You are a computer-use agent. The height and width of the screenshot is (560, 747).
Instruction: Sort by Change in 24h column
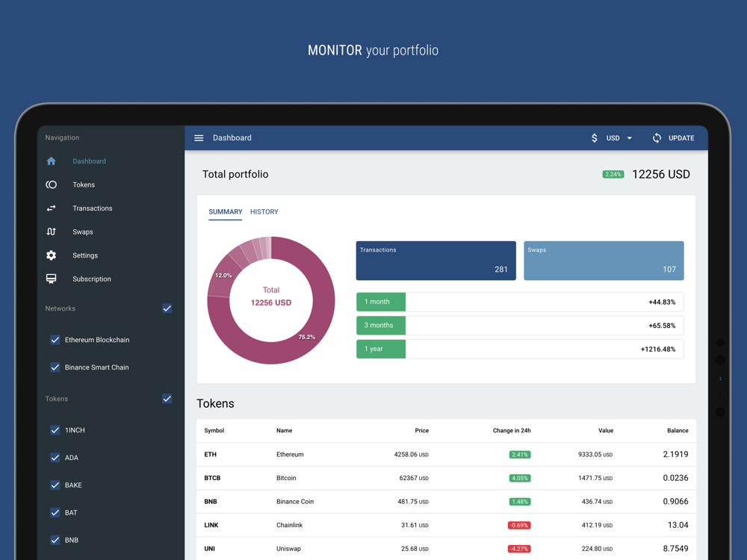[512, 431]
